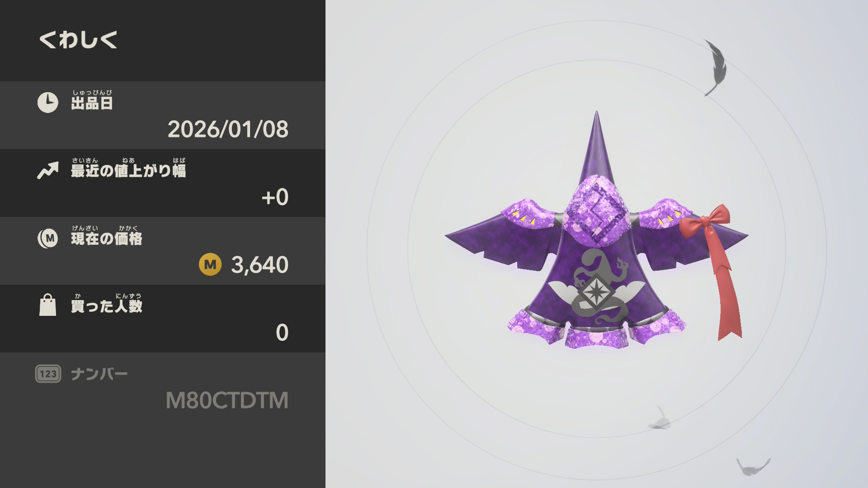Click the feather at the top right
This screenshot has width=868, height=488.
(716, 68)
